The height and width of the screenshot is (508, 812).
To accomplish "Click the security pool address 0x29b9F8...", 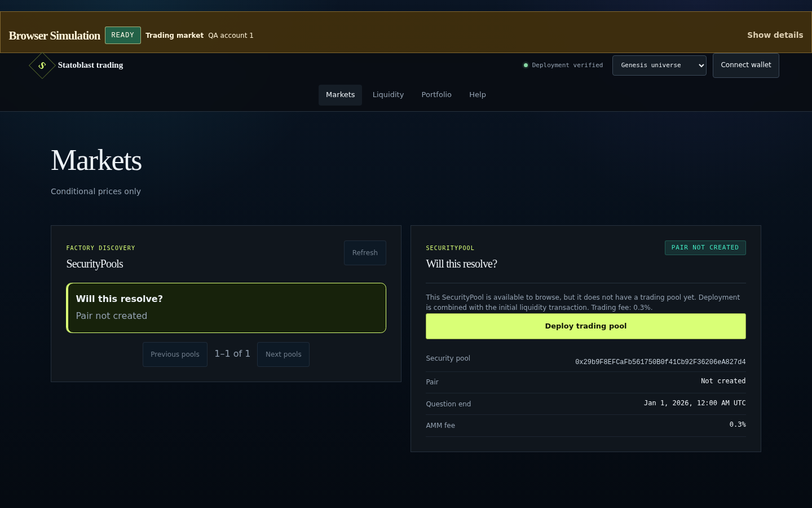I will click(x=660, y=362).
